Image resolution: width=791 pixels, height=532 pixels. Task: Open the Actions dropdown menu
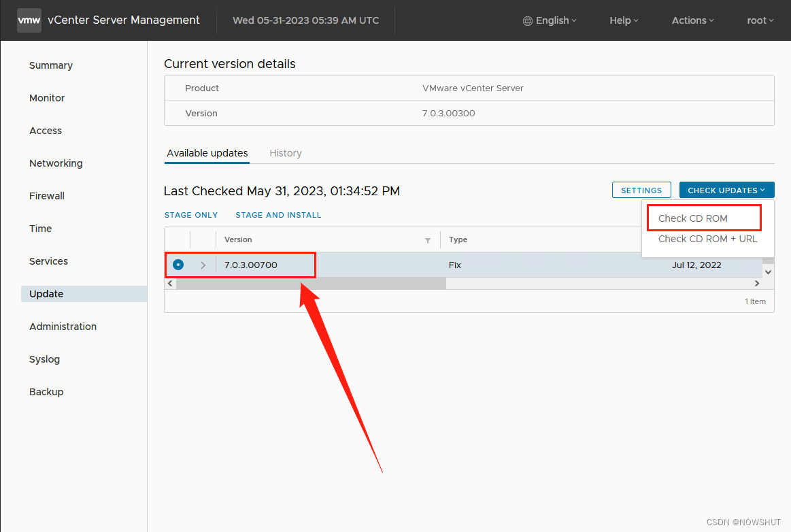(x=692, y=20)
